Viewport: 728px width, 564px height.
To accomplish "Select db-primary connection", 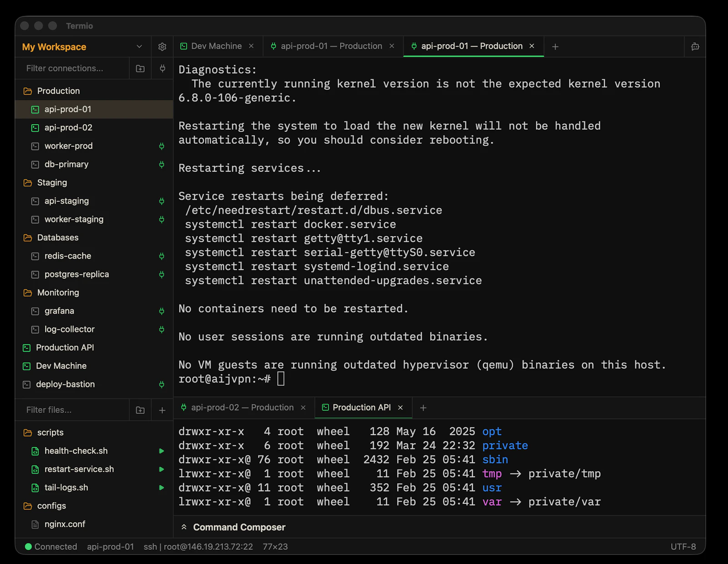I will point(94,165).
